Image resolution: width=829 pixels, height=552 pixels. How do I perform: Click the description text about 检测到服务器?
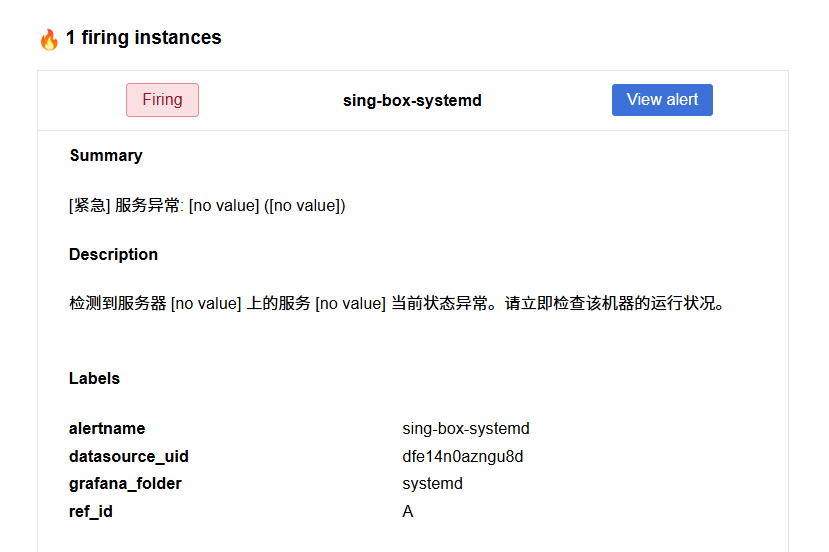coord(396,304)
